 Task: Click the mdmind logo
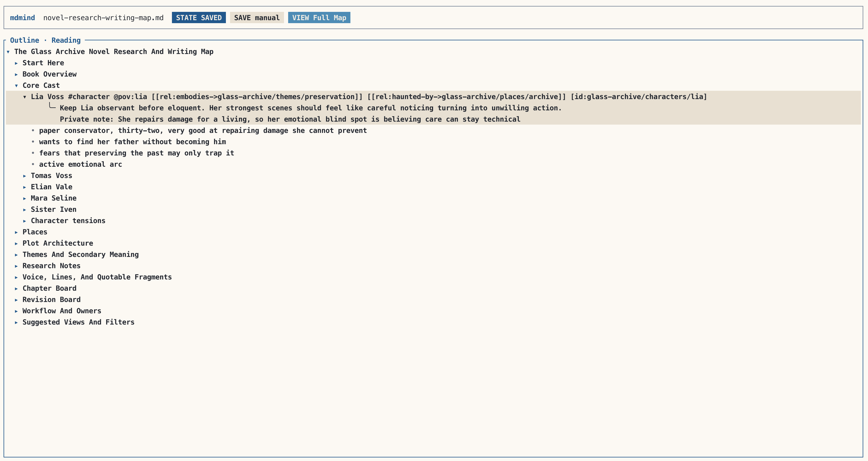[22, 18]
